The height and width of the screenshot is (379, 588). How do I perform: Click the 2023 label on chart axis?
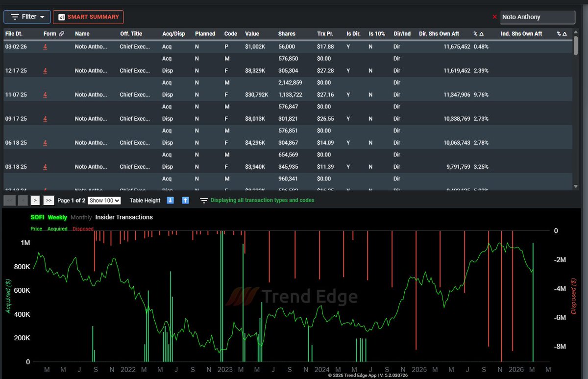(x=224, y=369)
